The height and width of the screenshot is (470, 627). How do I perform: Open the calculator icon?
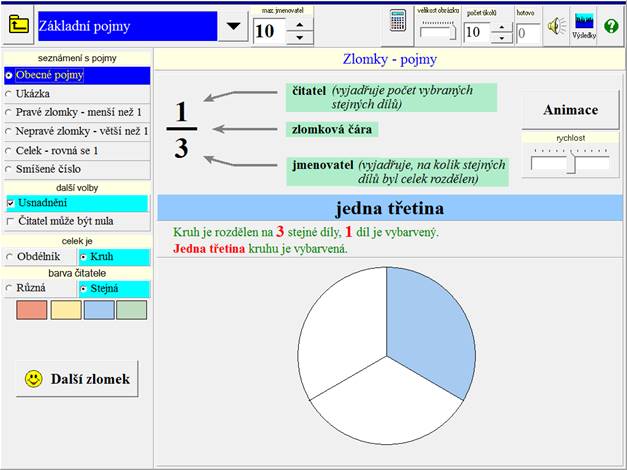(397, 20)
